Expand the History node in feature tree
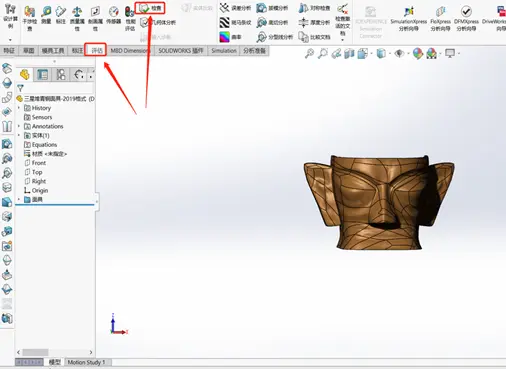506x369 pixels. coord(19,108)
